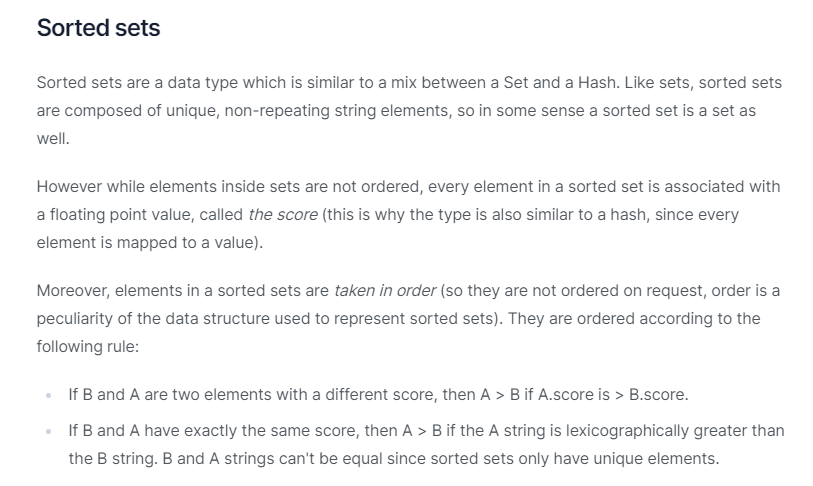
Task: Click the word "Moreover," starting third paragraph
Action: 73,291
